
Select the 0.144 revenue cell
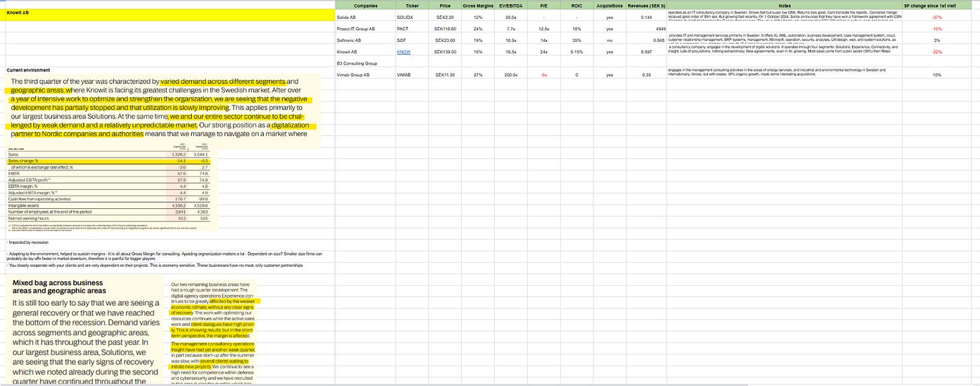[x=645, y=16]
